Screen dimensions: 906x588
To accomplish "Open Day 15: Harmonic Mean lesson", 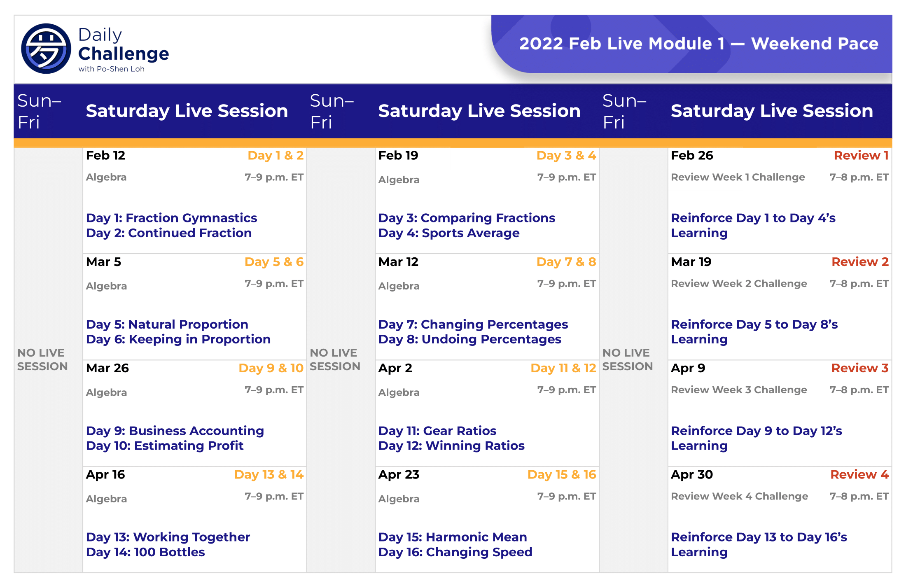I will (453, 537).
